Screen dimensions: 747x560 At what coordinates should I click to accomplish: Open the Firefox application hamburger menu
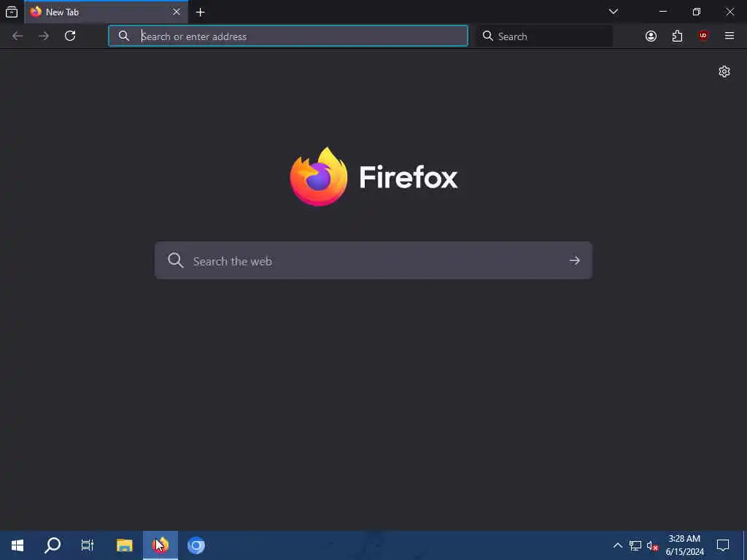729,36
